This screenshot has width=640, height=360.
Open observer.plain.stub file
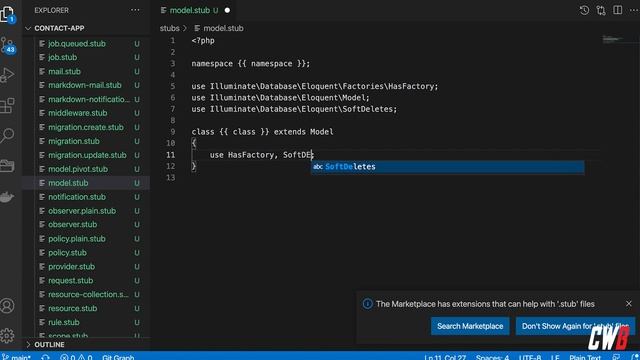pyautogui.click(x=82, y=211)
